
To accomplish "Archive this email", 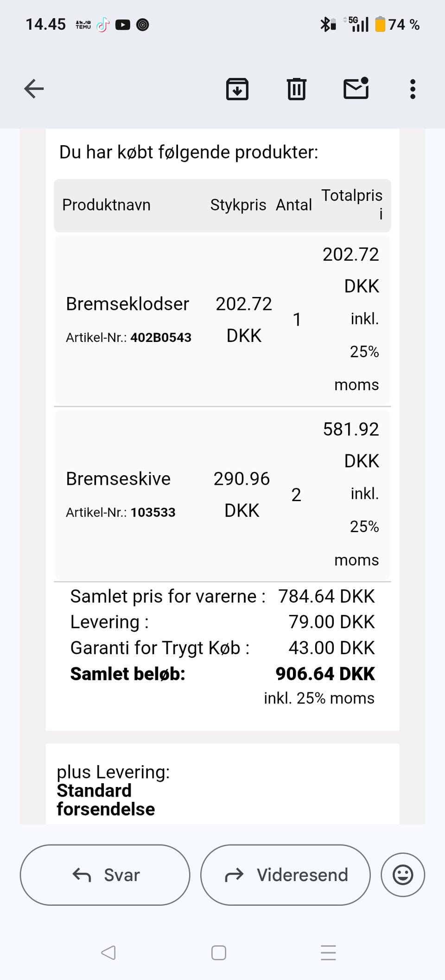I will [x=237, y=89].
